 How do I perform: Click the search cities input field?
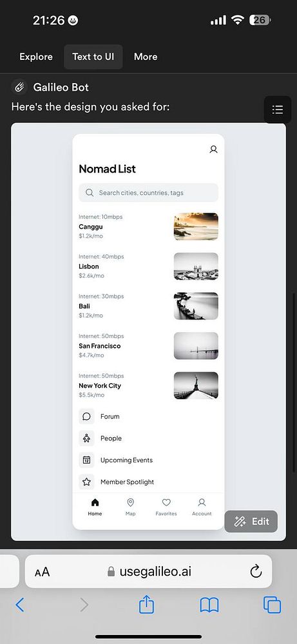pyautogui.click(x=148, y=193)
